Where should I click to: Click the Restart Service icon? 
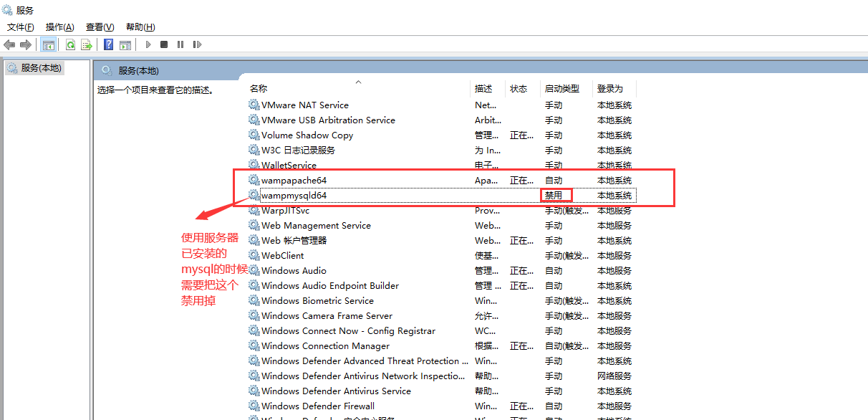click(197, 44)
